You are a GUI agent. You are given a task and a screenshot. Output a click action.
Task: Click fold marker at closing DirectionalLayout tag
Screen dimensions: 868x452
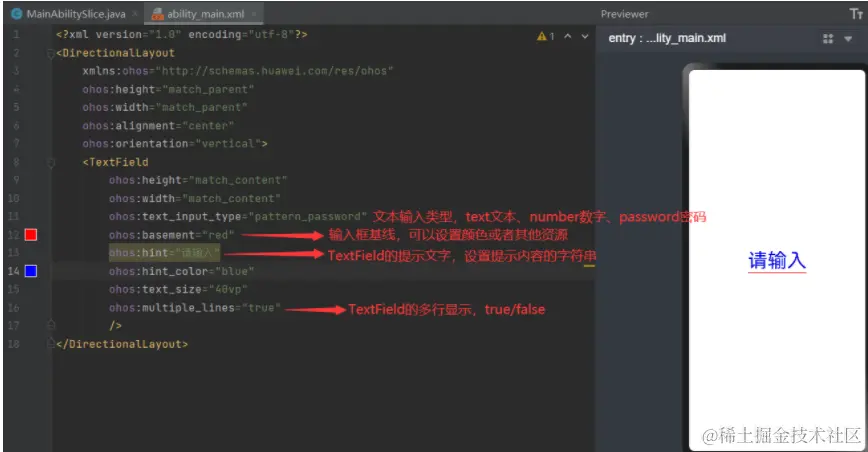point(51,344)
